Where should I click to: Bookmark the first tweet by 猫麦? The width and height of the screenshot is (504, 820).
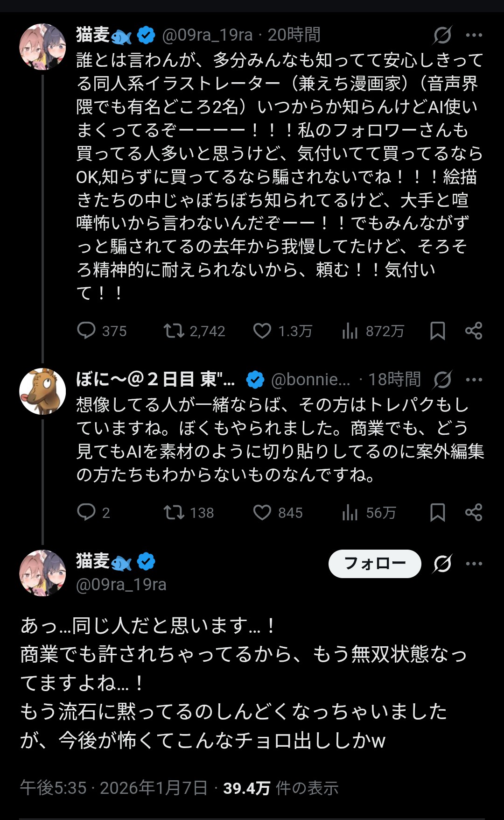tap(437, 331)
